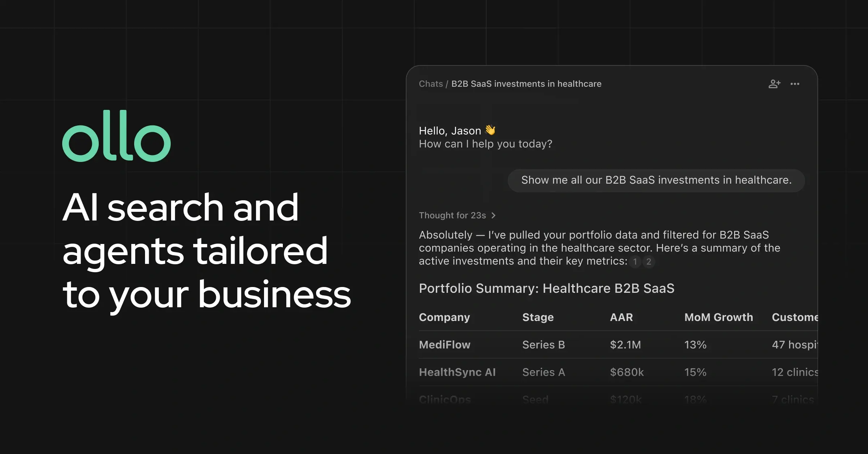The width and height of the screenshot is (868, 454).
Task: Click the B2B SaaS investments breadcrumb title
Action: 526,84
